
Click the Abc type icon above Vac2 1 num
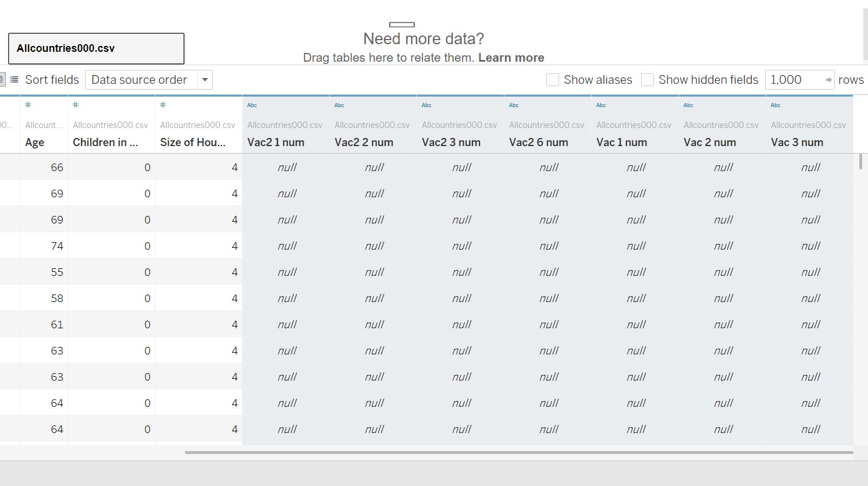252,105
